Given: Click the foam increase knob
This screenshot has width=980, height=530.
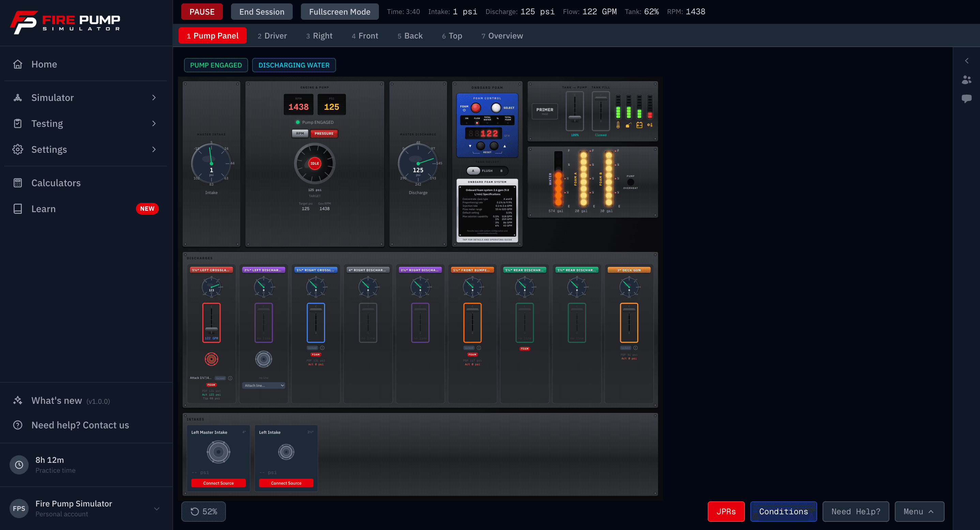Looking at the screenshot, I should point(494,146).
